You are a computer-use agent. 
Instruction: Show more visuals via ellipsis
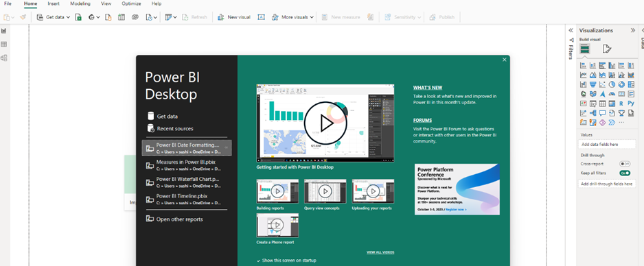pos(621,122)
